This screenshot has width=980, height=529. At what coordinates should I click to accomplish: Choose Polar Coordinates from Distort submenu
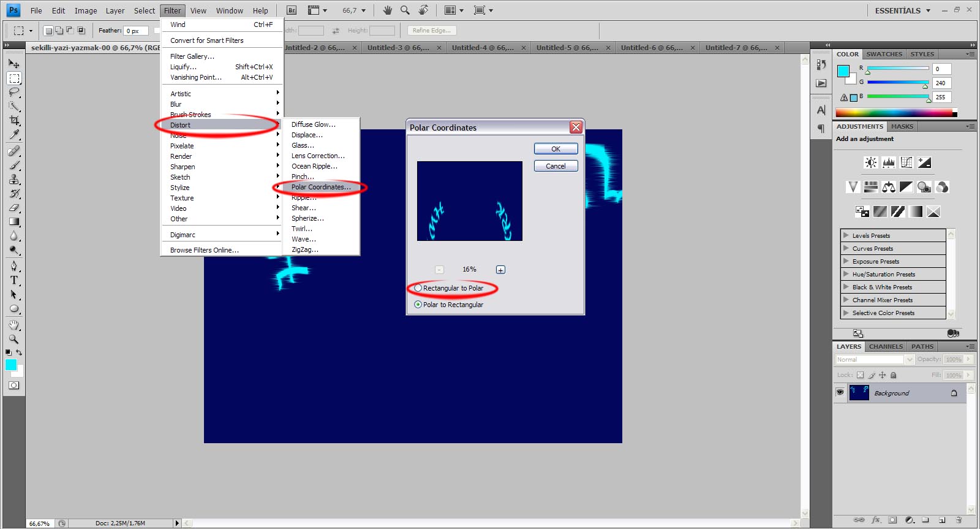[321, 187]
